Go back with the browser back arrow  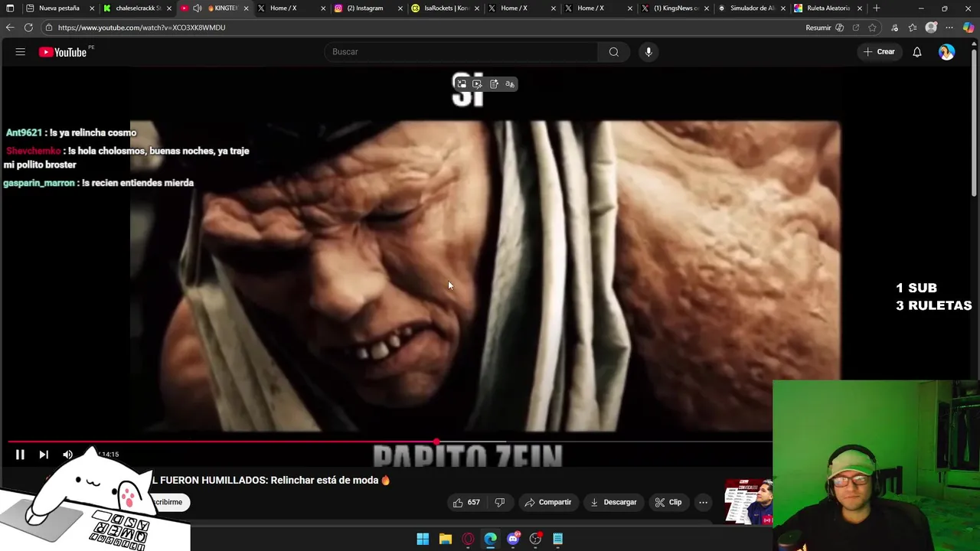tap(10, 28)
